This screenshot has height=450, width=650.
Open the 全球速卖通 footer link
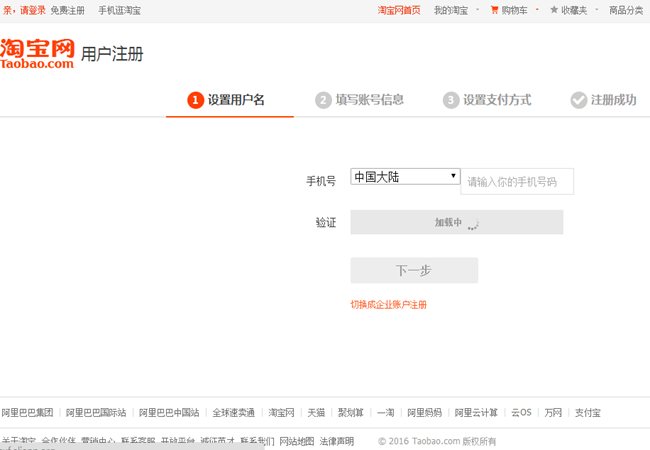pos(233,412)
